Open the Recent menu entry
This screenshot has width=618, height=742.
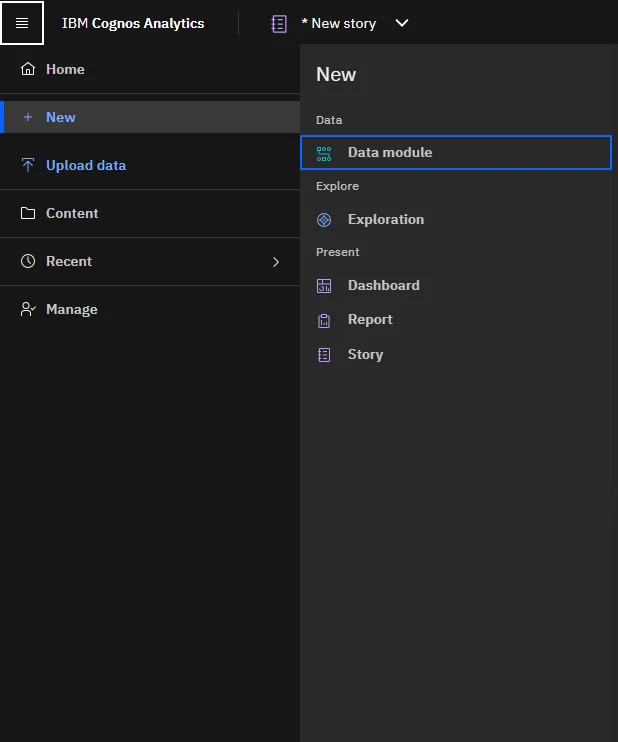(150, 261)
